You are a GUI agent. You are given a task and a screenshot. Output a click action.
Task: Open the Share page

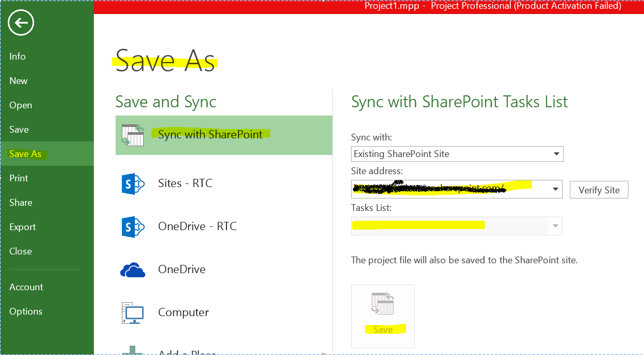coord(21,203)
